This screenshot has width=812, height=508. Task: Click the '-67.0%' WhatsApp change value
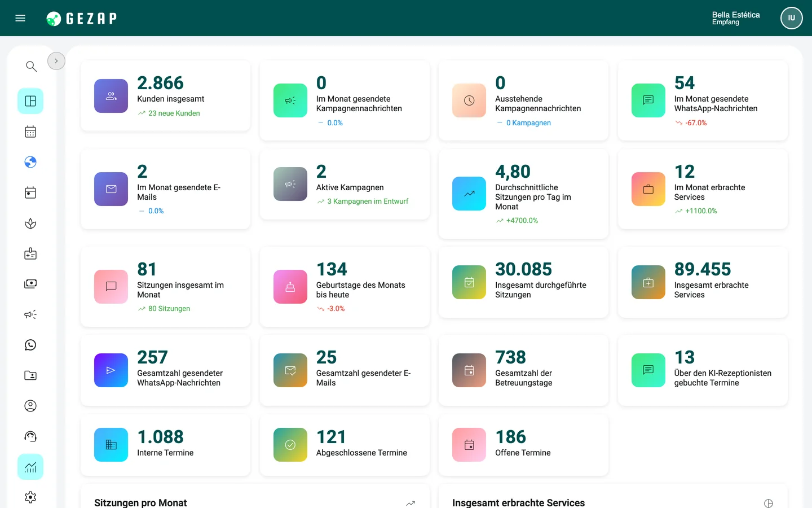(696, 123)
